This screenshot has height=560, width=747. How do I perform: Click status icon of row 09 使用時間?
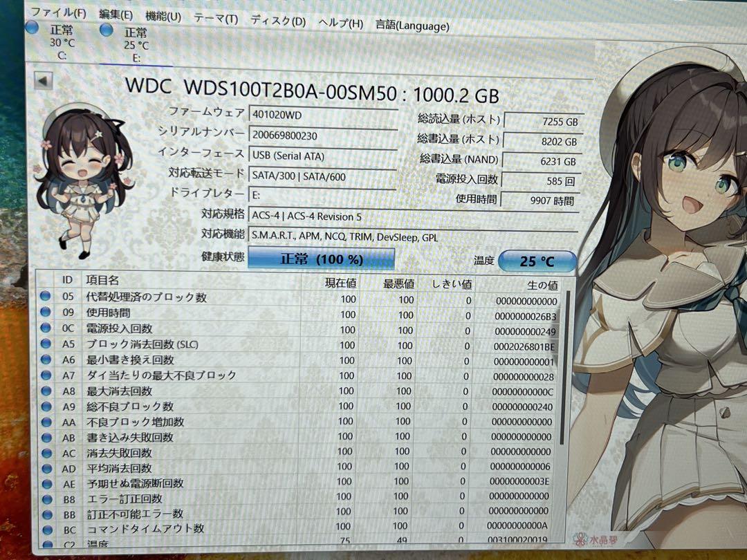point(45,312)
